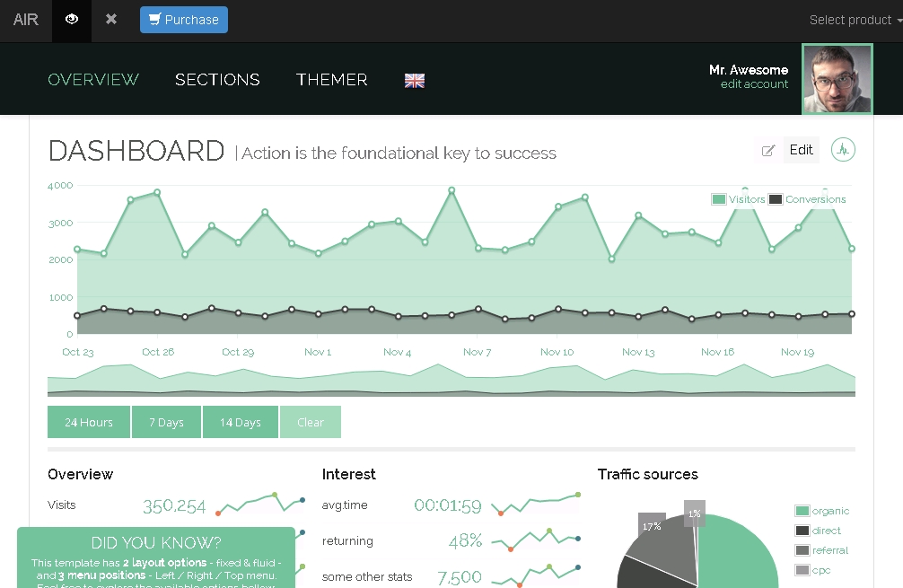
Task: Click the pencil edit icon beside Edit
Action: pos(767,151)
